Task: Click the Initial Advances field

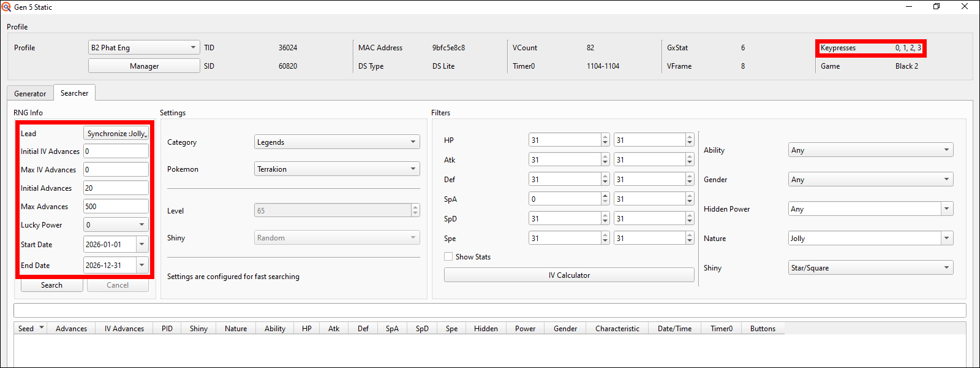Action: (x=116, y=188)
